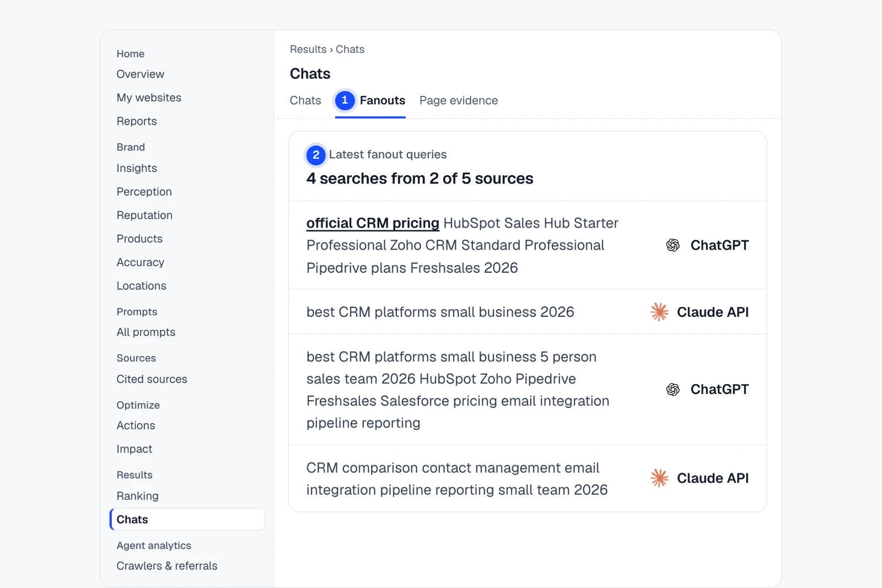Click the Optimize section label in the sidebar
Viewport: 882px width, 588px height.
[138, 405]
